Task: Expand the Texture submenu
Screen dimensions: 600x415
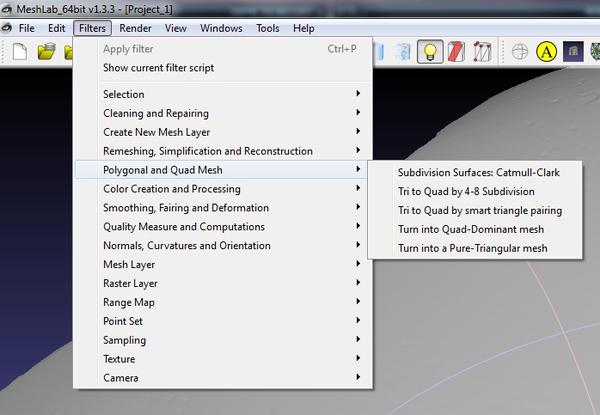Action: tap(223, 359)
